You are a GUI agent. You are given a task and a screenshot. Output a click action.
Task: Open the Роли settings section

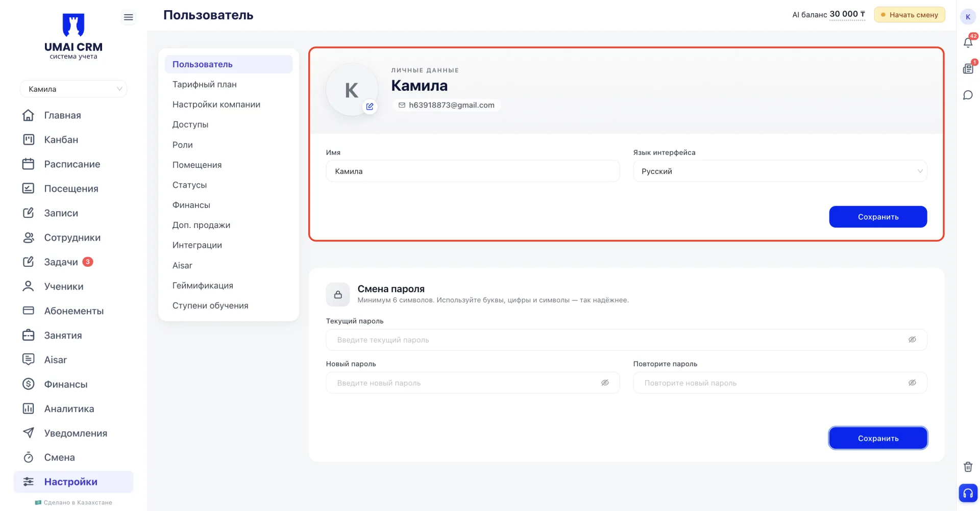point(228,145)
